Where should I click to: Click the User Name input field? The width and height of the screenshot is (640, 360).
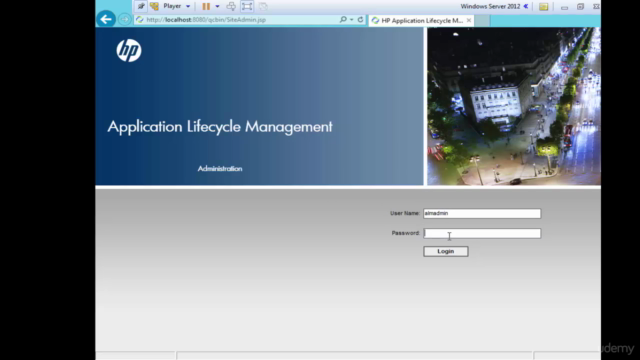[482, 213]
